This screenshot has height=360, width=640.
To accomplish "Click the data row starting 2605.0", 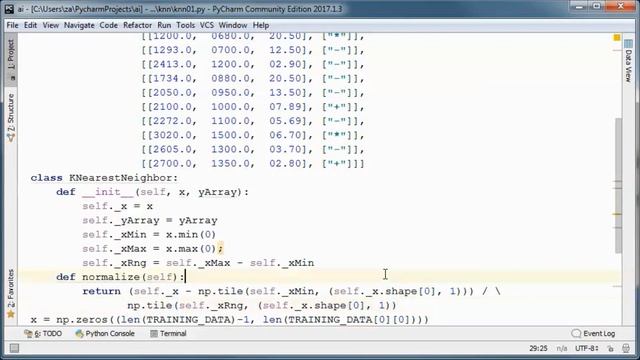I will 253,149.
